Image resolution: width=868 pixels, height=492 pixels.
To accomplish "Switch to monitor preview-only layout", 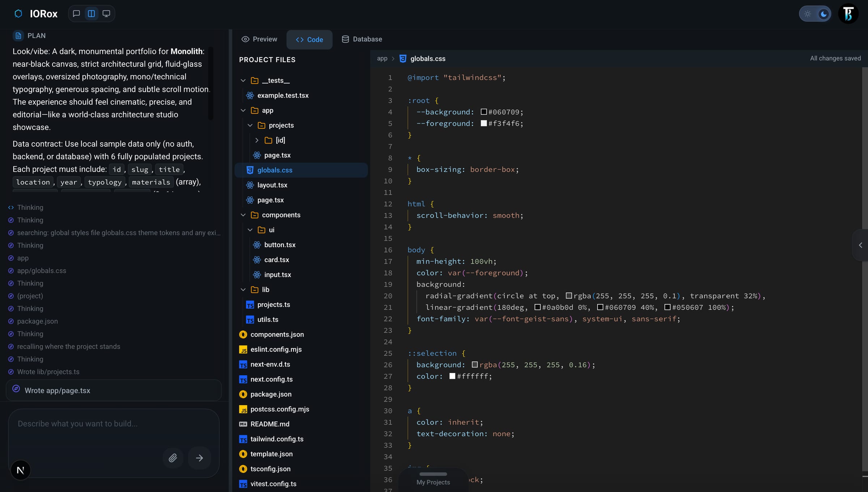I will tap(106, 14).
